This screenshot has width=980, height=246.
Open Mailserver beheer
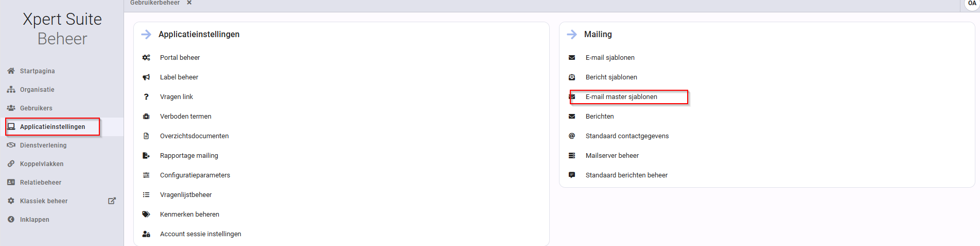pos(612,155)
